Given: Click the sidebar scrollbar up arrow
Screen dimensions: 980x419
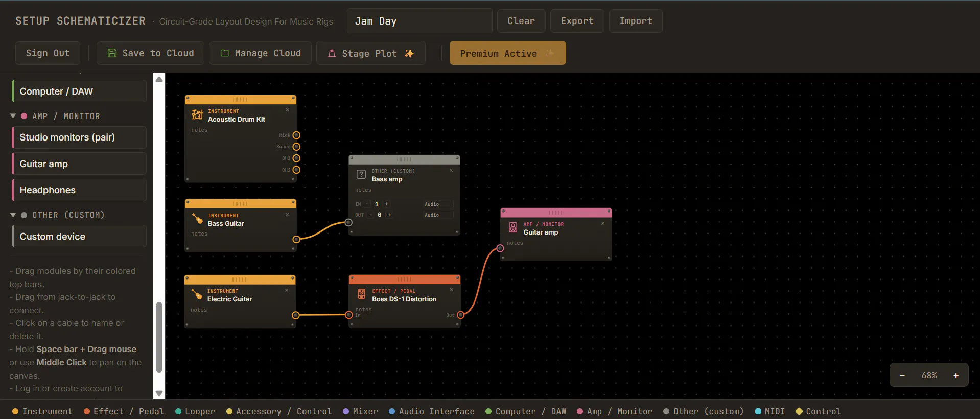Looking at the screenshot, I should click(x=159, y=79).
